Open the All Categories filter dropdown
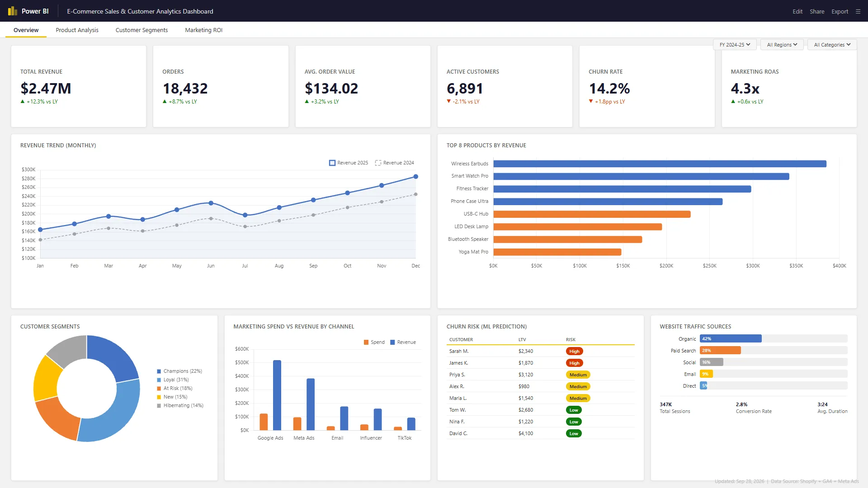The height and width of the screenshot is (488, 868). (x=832, y=45)
